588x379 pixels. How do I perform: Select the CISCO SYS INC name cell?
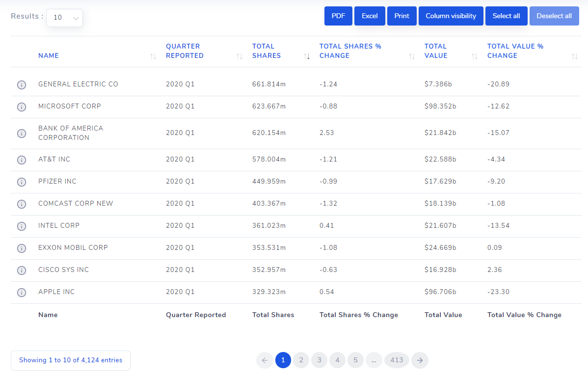pos(63,270)
